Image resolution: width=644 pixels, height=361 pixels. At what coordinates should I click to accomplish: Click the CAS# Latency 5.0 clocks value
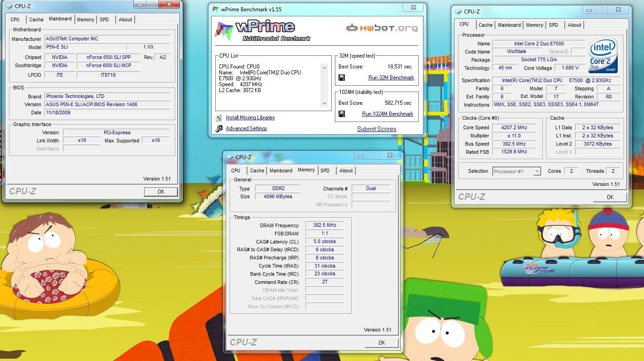click(x=324, y=241)
